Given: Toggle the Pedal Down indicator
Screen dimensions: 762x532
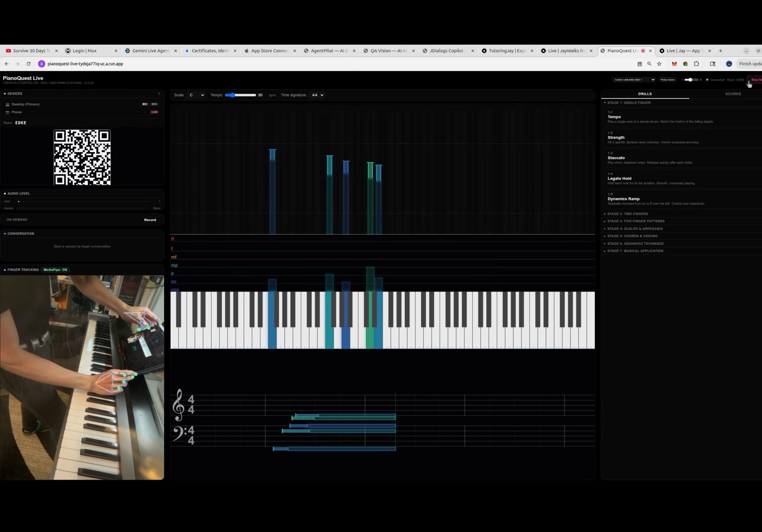Looking at the screenshot, I should 668,80.
